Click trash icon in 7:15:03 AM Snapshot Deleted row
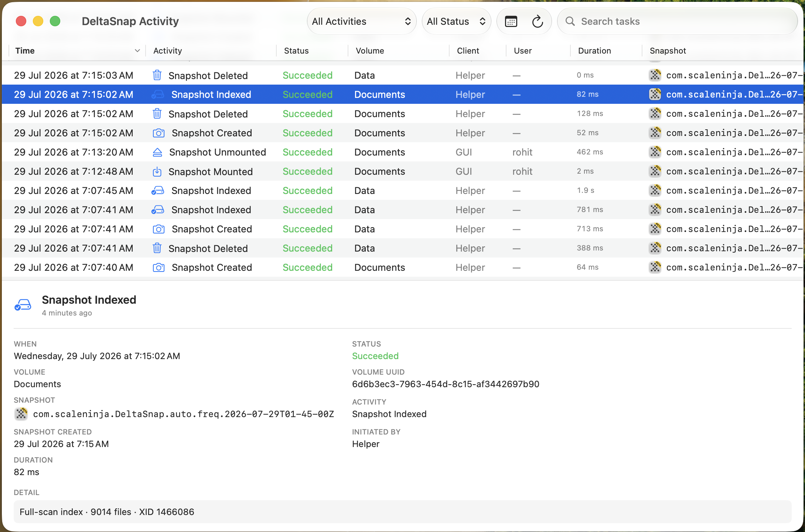This screenshot has height=532, width=805. [x=157, y=75]
